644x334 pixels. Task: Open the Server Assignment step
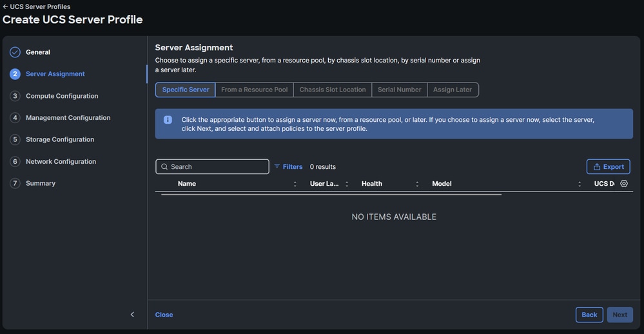pyautogui.click(x=55, y=74)
